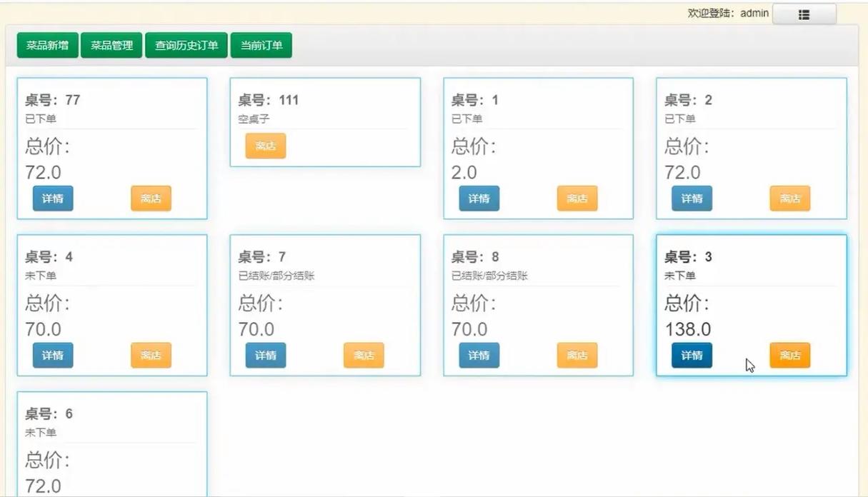Click 查询历史订单 to view order history

(x=186, y=44)
